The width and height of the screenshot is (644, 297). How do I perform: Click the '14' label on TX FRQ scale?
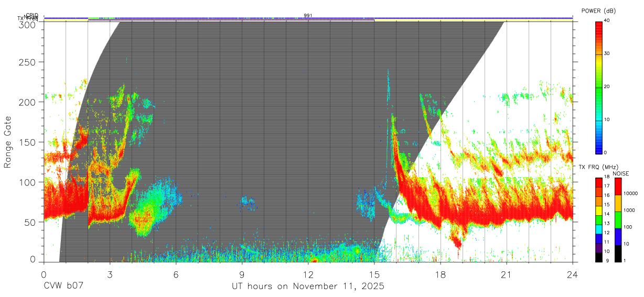(606, 214)
